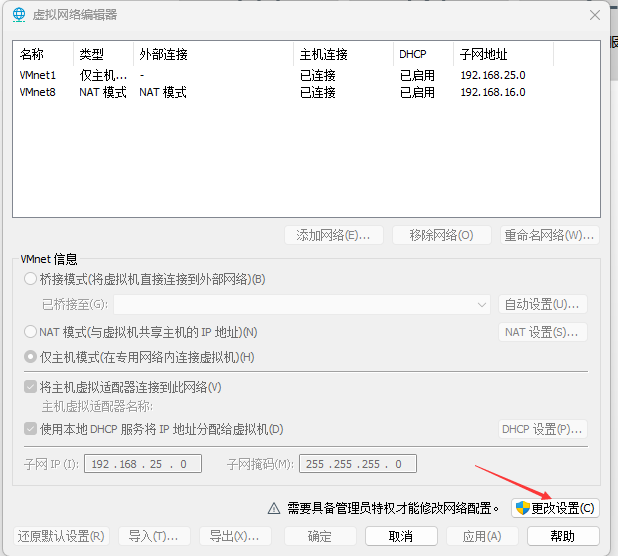Click the 子网地址 column header
Screen dimensions: 618x556
pos(483,54)
